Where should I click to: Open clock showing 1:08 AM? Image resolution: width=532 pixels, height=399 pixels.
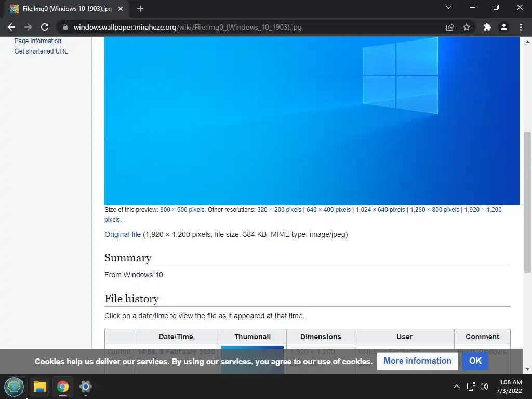[509, 387]
